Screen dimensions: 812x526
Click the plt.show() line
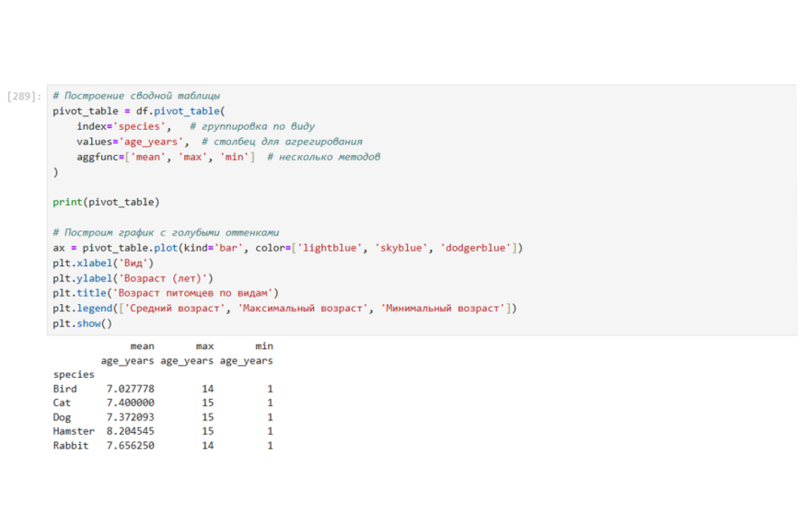(x=82, y=324)
